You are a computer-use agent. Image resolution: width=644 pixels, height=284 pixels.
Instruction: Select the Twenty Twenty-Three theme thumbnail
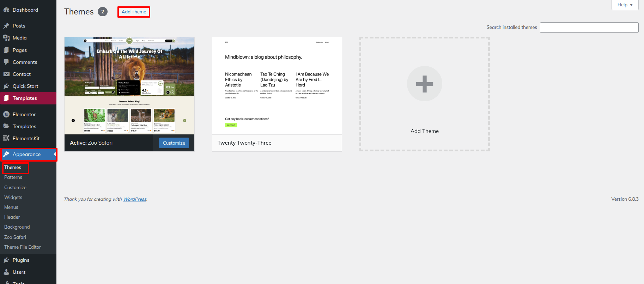pos(277,86)
